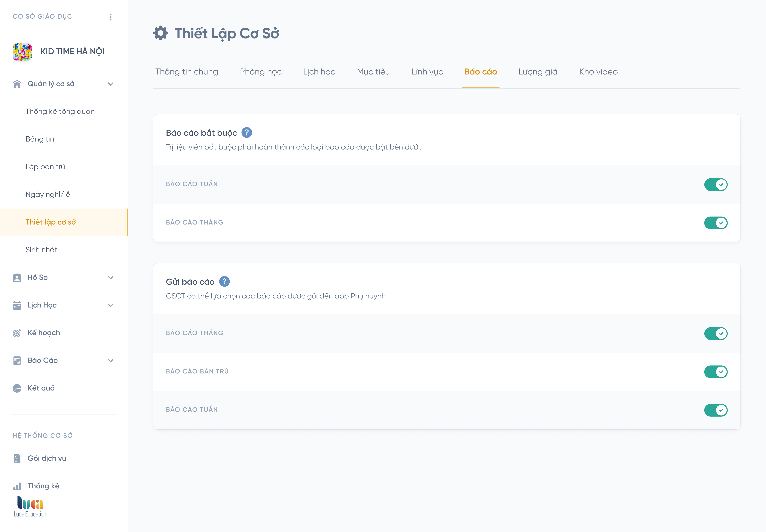Screen dimensions: 766x532
Task: Disable mandatory Báo cáo tuần toggle
Action: (x=716, y=184)
